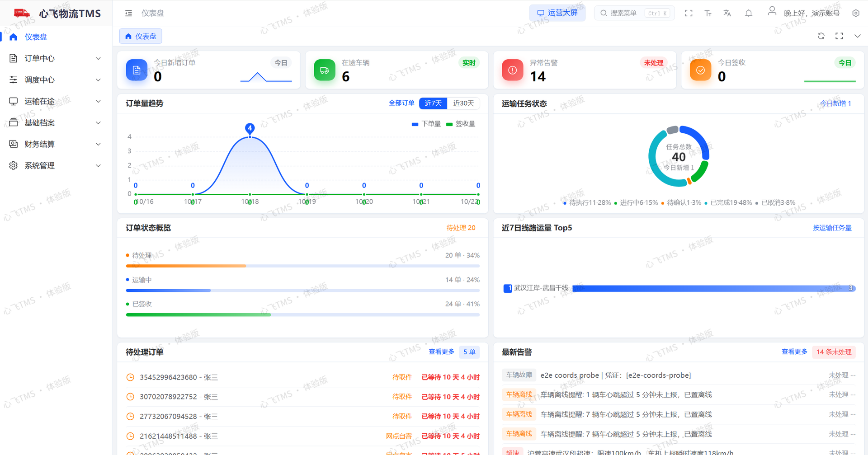Expand the 财务结算 menu

point(55,144)
